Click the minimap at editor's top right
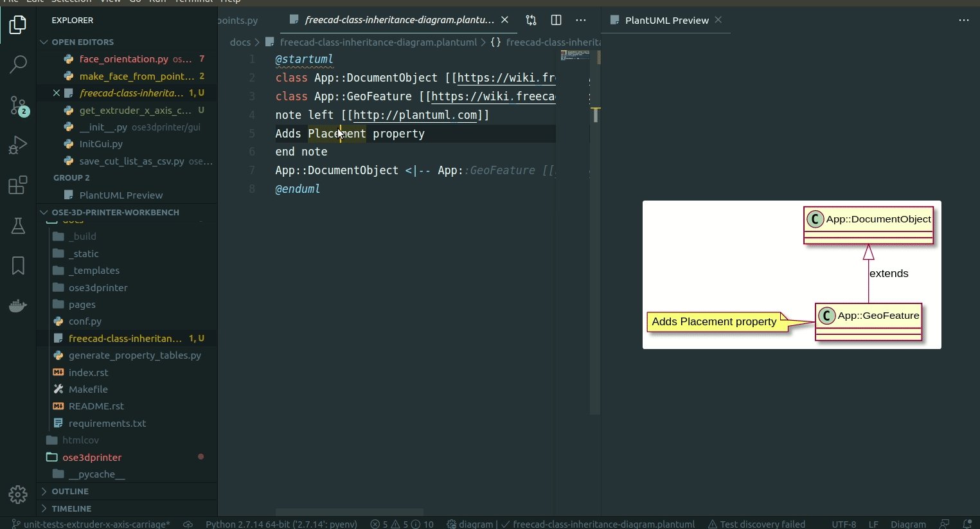The image size is (980, 529). [575, 55]
